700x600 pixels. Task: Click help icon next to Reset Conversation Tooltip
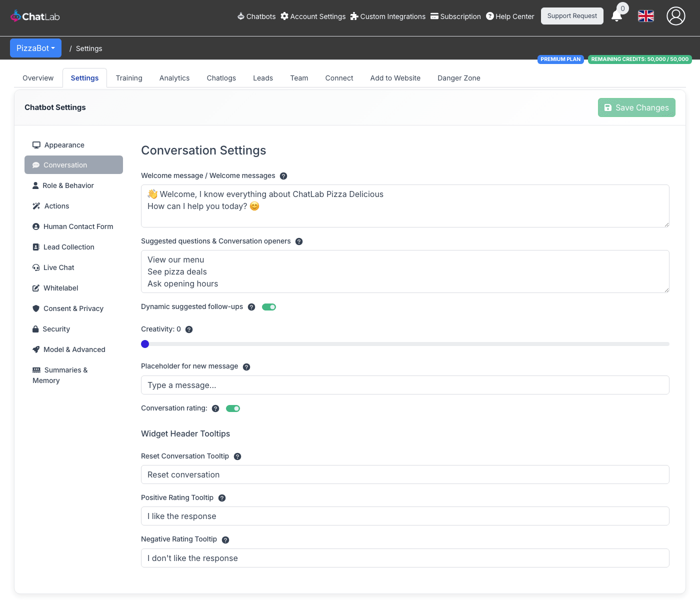(x=237, y=456)
